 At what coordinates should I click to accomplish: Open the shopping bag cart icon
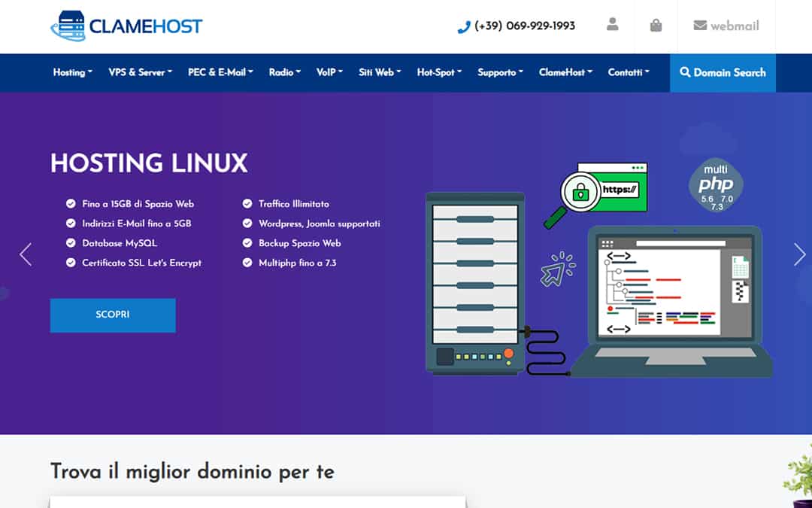[656, 26]
